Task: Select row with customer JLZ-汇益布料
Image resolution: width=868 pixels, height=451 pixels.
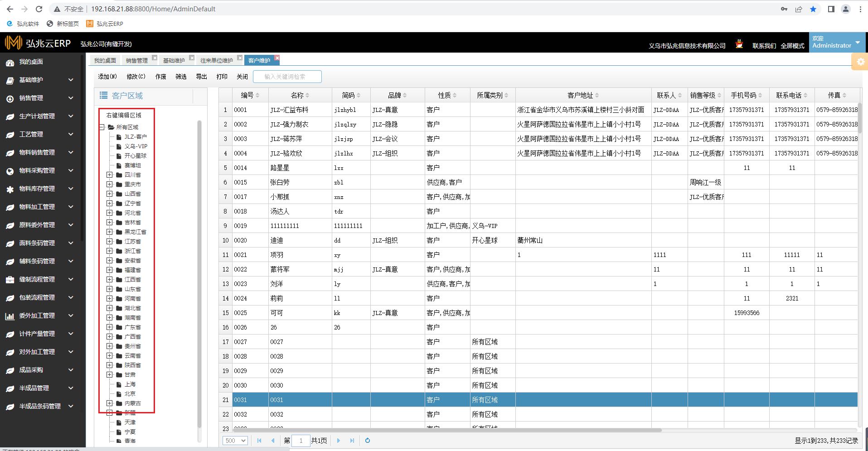Action: click(x=538, y=110)
